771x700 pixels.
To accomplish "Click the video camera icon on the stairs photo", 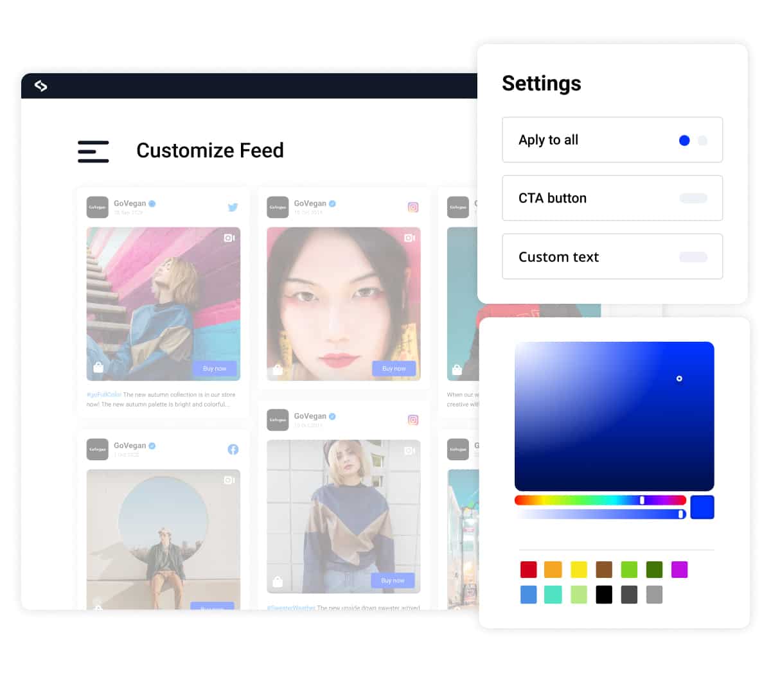I will click(x=229, y=238).
